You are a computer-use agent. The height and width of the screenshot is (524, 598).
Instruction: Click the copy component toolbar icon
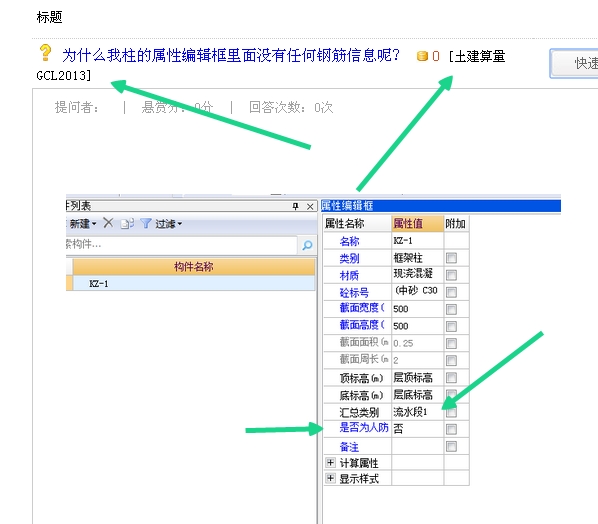(x=127, y=223)
